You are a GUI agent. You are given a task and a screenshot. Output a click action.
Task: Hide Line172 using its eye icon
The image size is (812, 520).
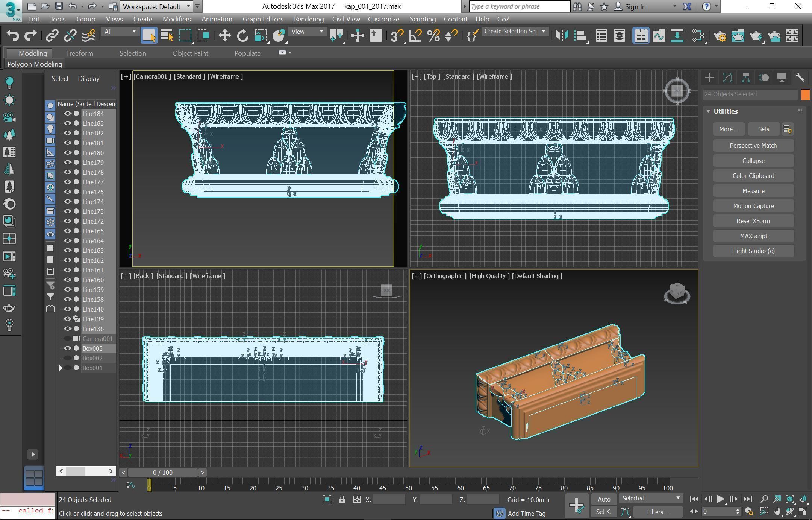pyautogui.click(x=67, y=221)
